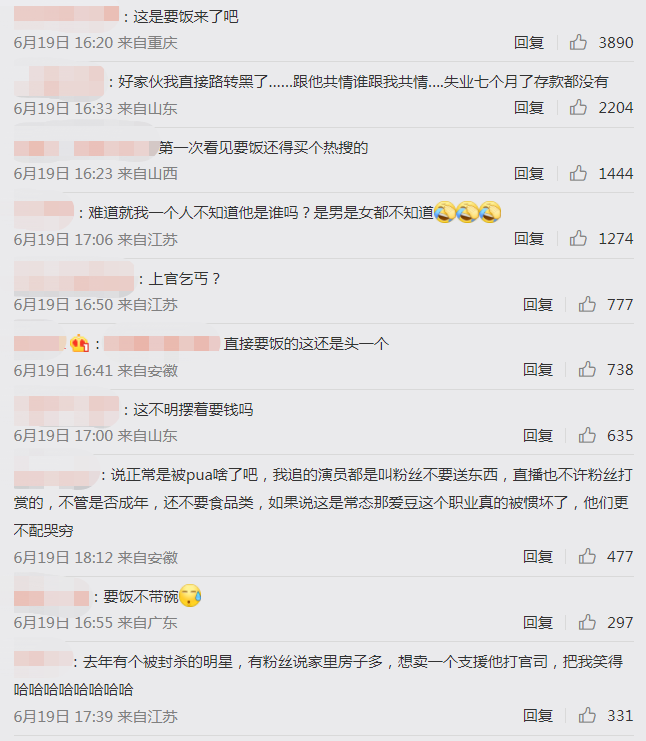Like the 这不明摆着要钱吗 comment

pyautogui.click(x=587, y=435)
